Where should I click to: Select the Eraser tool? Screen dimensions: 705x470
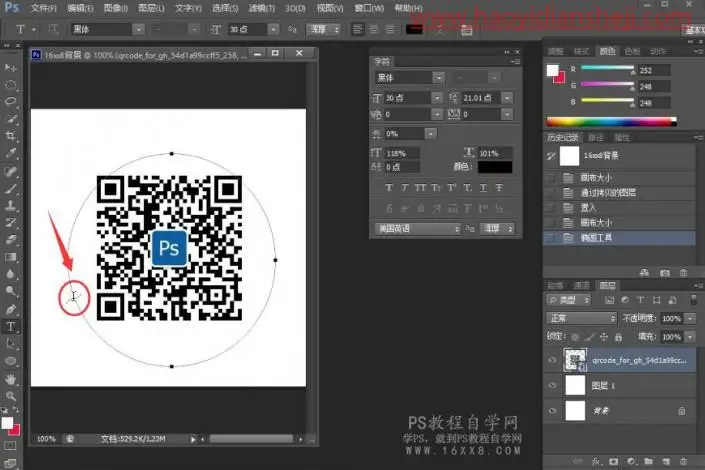tap(10, 240)
